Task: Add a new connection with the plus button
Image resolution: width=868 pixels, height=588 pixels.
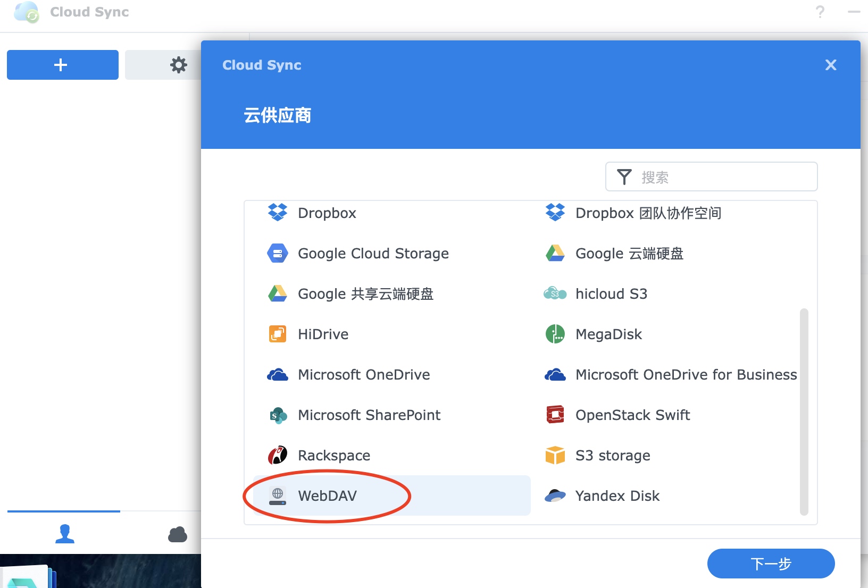Action: point(63,65)
